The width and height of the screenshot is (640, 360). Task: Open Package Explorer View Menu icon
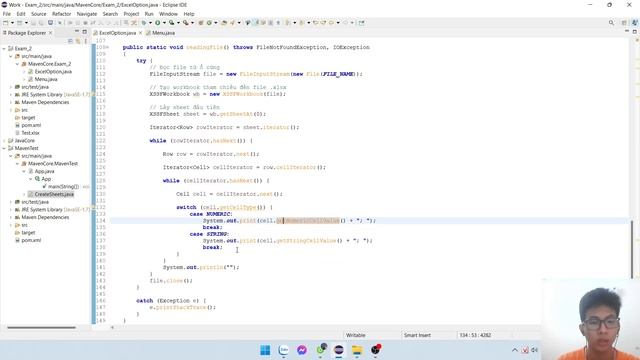point(86,41)
